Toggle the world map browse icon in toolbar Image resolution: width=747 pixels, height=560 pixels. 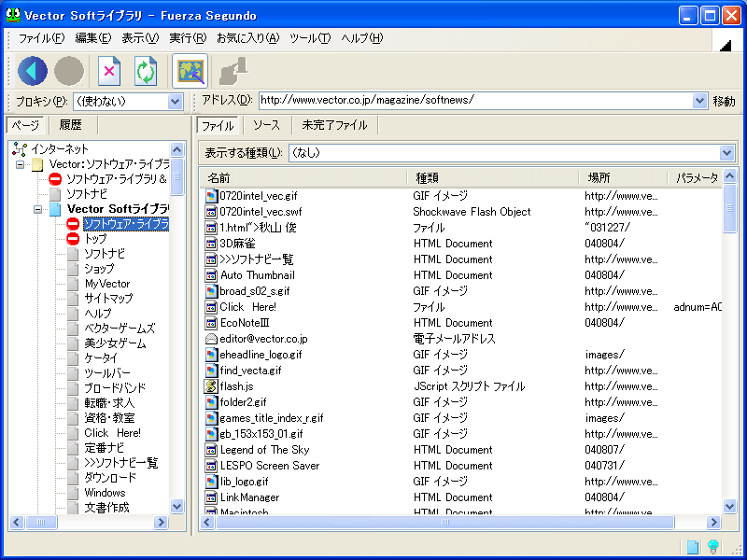(190, 71)
